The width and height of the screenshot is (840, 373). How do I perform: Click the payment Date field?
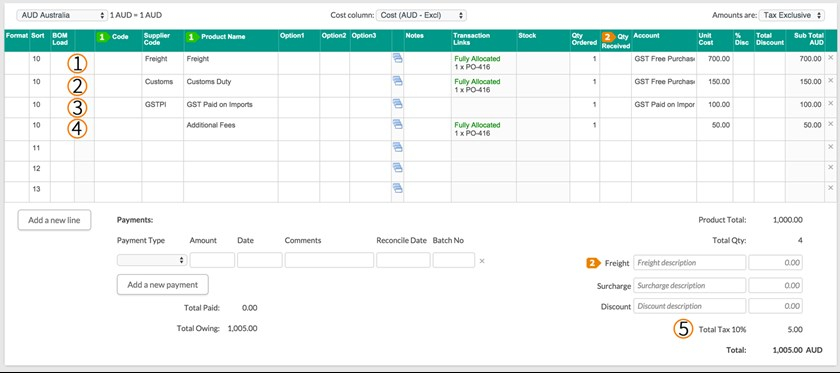click(260, 260)
